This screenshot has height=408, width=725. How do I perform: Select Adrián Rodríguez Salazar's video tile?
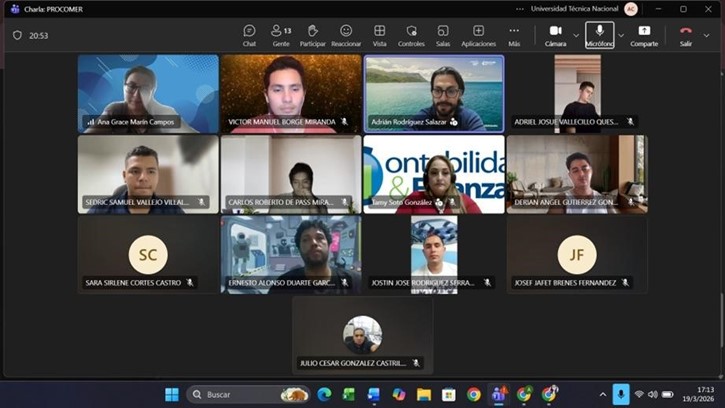[433, 93]
